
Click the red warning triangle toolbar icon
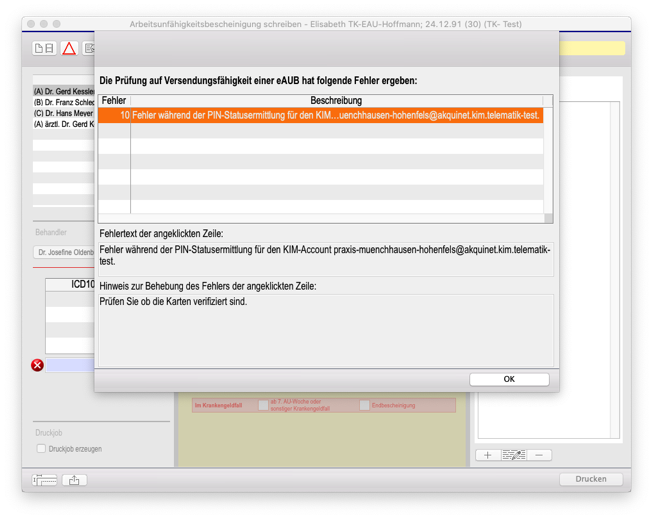point(69,48)
